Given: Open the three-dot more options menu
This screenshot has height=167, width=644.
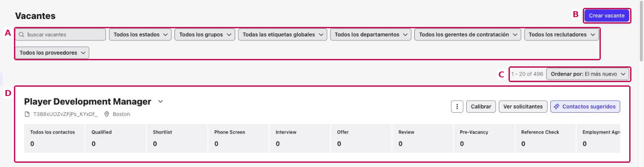Looking at the screenshot, I should (x=457, y=107).
